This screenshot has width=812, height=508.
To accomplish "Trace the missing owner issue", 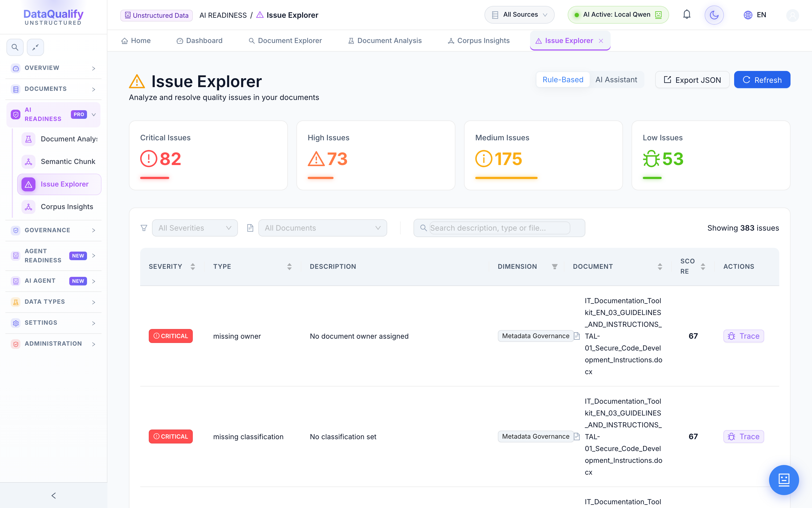I will tap(744, 336).
